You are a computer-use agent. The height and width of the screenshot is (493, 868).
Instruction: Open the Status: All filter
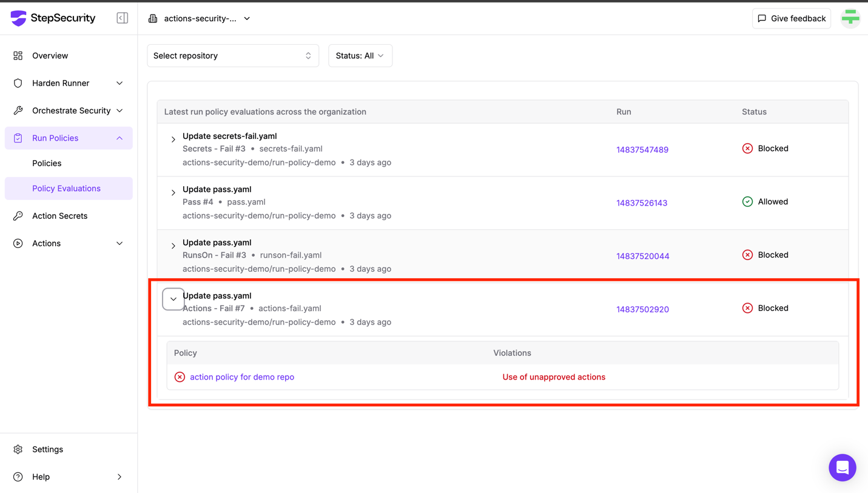coord(360,56)
